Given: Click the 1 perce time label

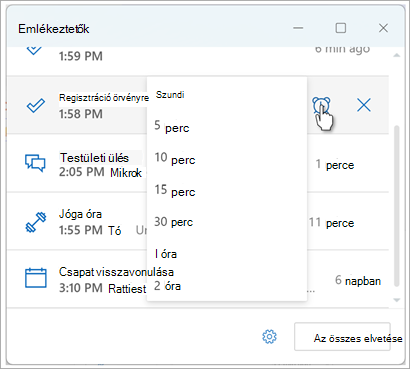Looking at the screenshot, I should pyautogui.click(x=334, y=165).
